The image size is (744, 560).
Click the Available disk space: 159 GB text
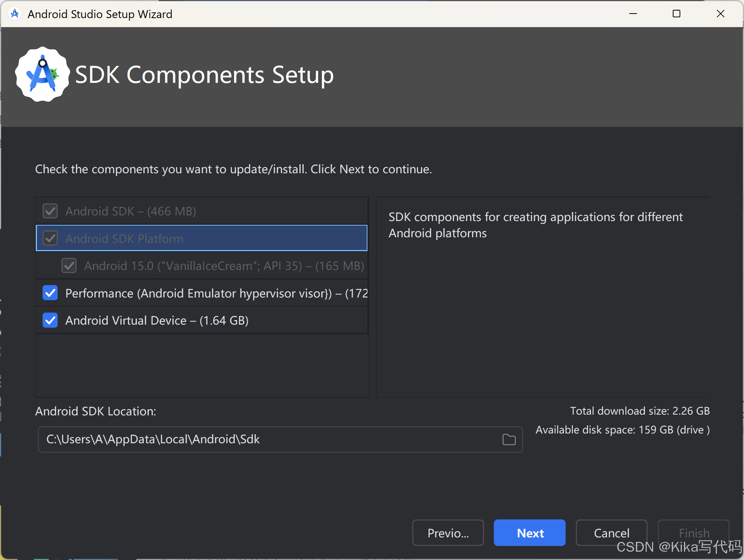tap(623, 430)
